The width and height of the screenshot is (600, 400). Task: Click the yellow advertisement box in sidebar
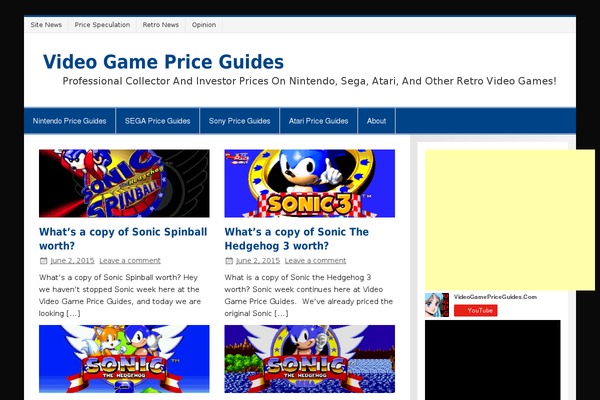[x=510, y=220]
